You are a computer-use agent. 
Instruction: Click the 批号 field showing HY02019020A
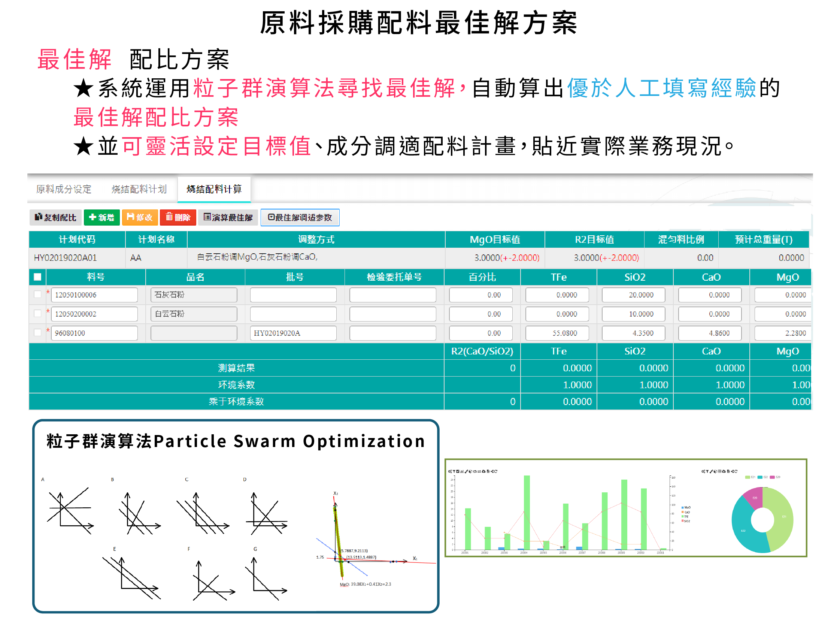point(293,333)
